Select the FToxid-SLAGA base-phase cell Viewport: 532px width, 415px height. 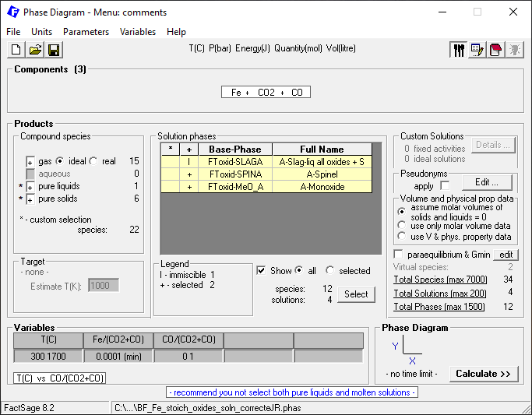click(x=235, y=162)
